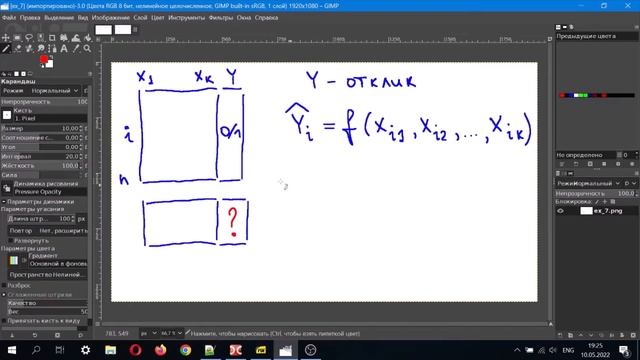Open the status bar zoom percentage dropdown

click(171, 333)
